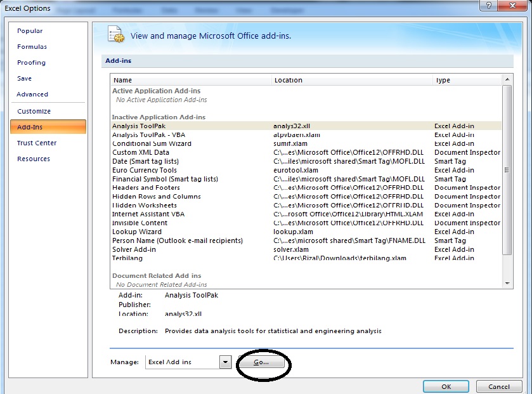
Task: Open the Popular options category
Action: tap(30, 31)
